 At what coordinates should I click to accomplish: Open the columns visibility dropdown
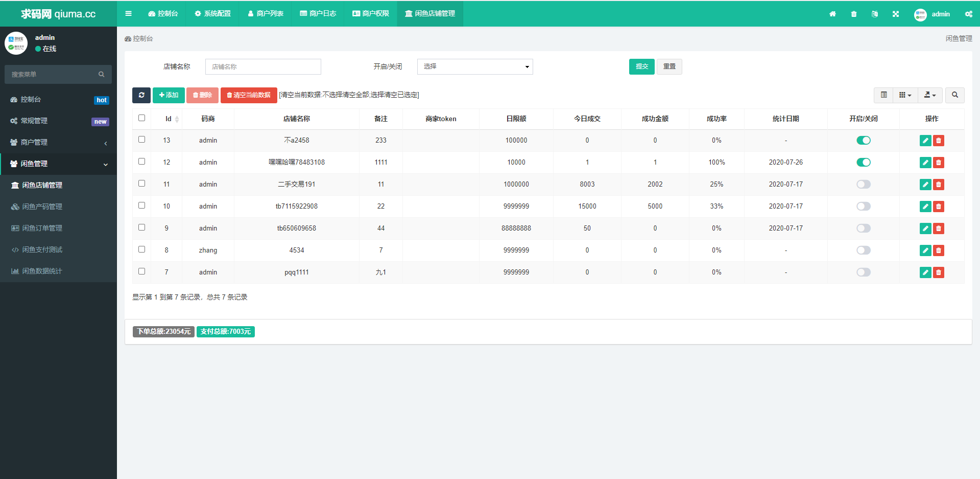905,95
